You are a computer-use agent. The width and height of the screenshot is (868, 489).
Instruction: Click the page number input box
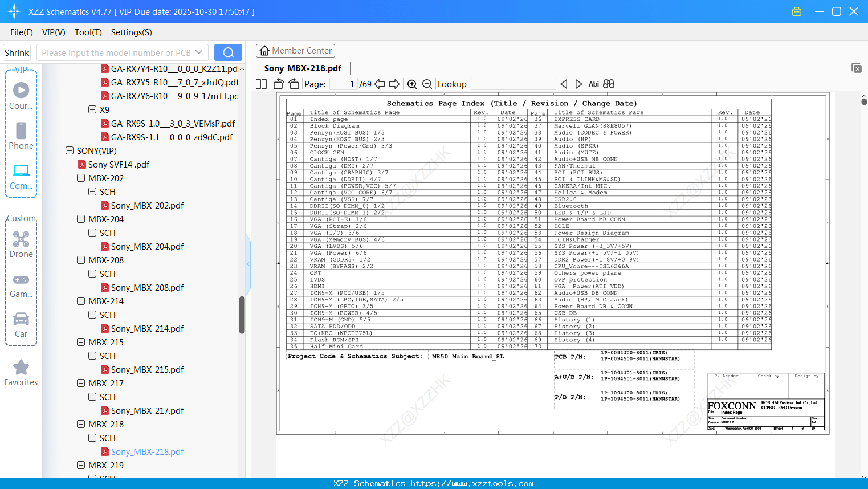tap(344, 84)
